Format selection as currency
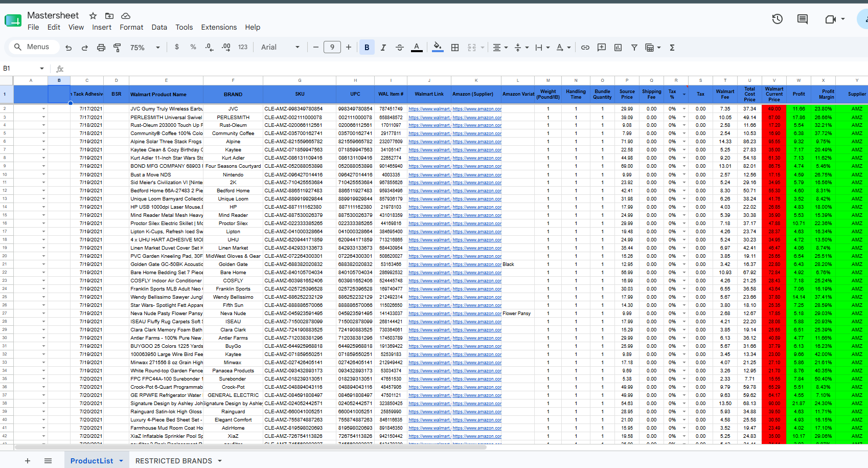868x468 pixels. [x=177, y=47]
